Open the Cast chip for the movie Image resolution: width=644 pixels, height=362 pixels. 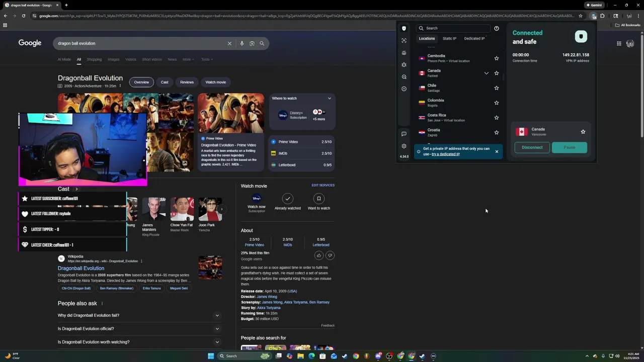click(x=165, y=82)
